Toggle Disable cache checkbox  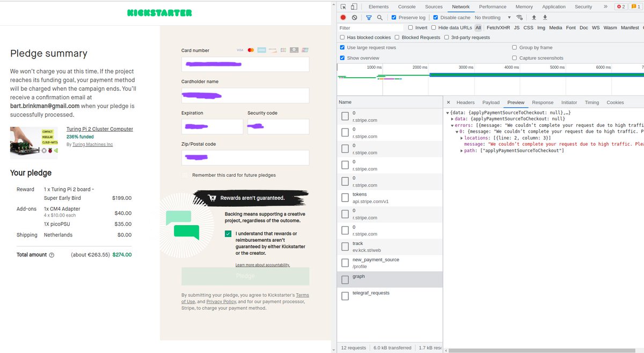[x=436, y=18]
